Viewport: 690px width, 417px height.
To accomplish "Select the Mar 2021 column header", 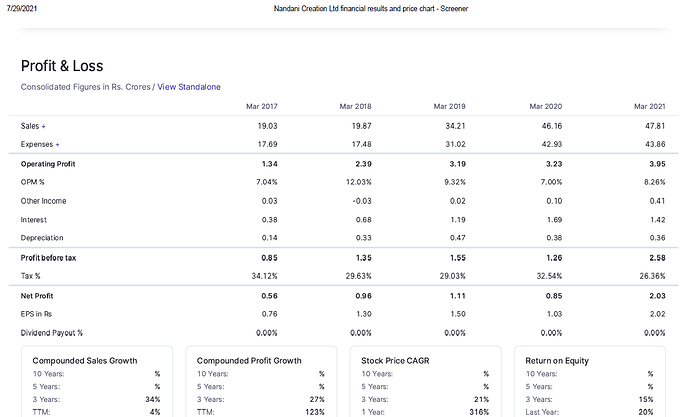I will [x=650, y=106].
